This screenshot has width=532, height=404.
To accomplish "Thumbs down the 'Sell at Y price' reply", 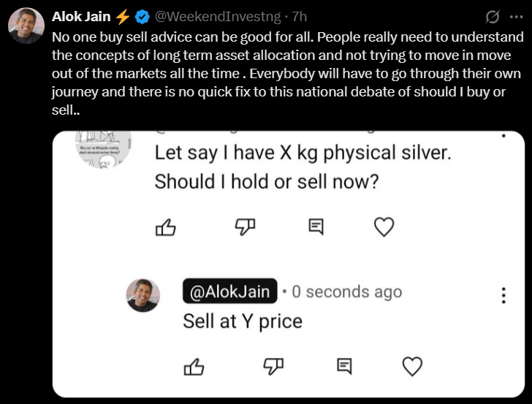I will [x=271, y=365].
